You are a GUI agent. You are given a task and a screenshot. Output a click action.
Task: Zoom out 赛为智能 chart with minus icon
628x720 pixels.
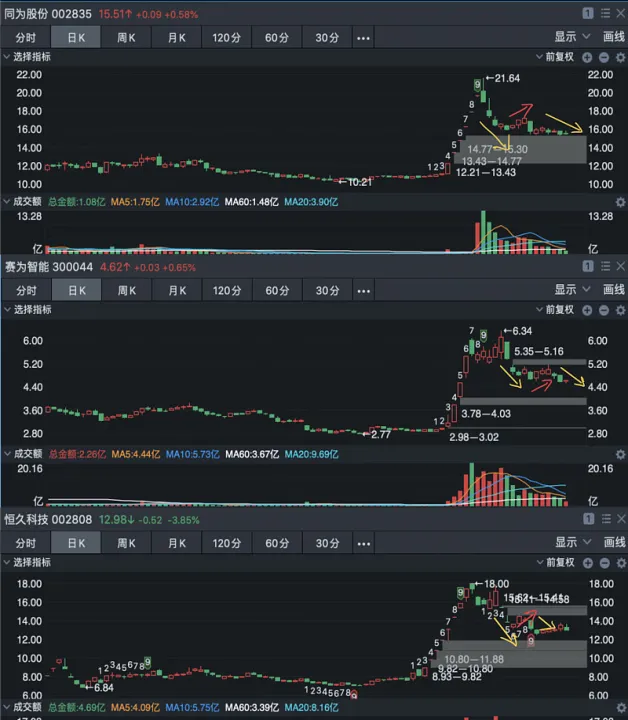coord(604,310)
